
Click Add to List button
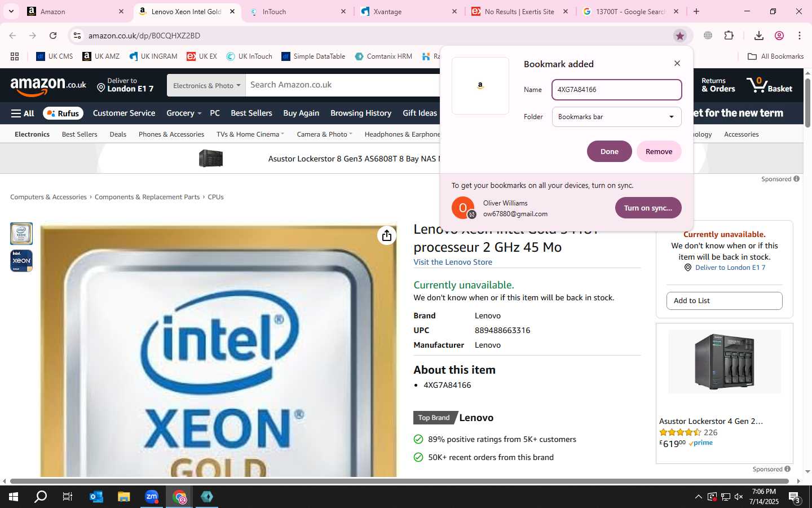point(724,301)
